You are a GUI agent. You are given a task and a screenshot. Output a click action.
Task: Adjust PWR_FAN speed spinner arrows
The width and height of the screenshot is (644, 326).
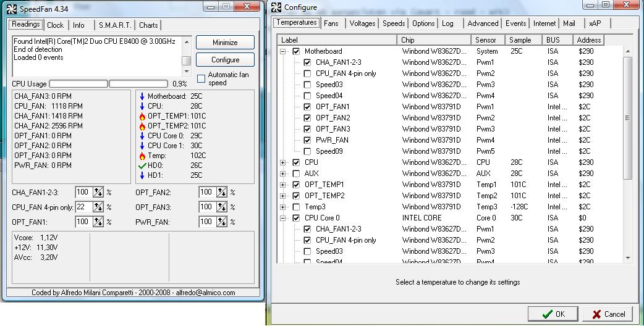pyautogui.click(x=222, y=222)
